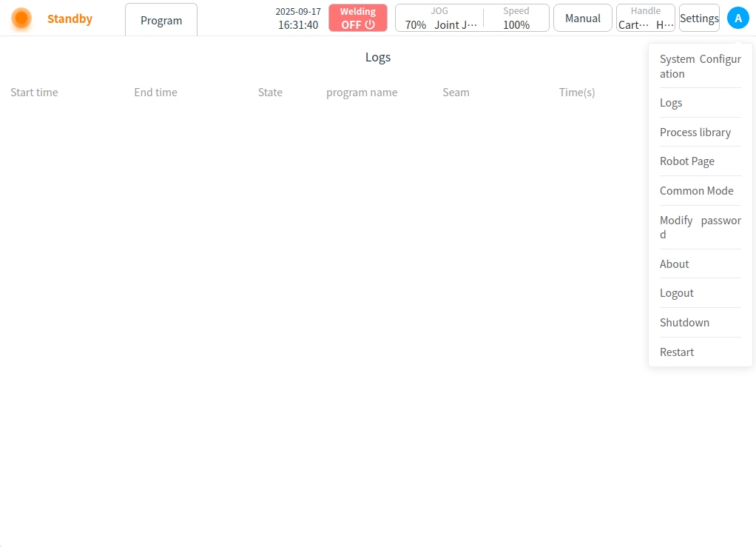Click Logout in the user menu
This screenshot has width=756, height=547.
pos(677,293)
